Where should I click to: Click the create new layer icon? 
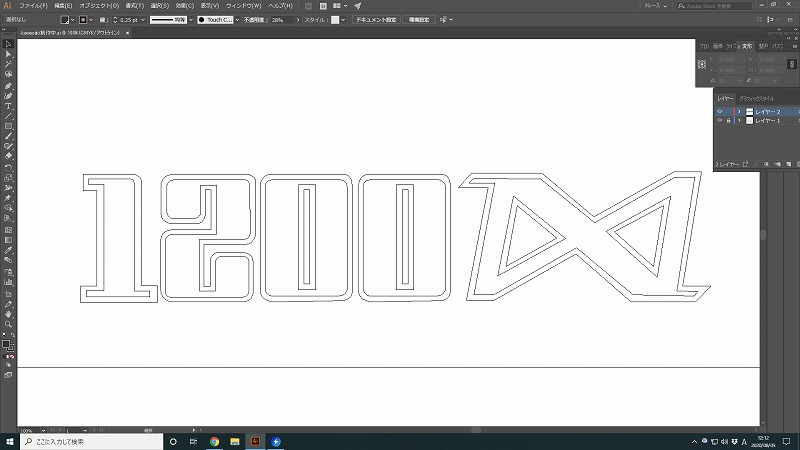pyautogui.click(x=789, y=164)
